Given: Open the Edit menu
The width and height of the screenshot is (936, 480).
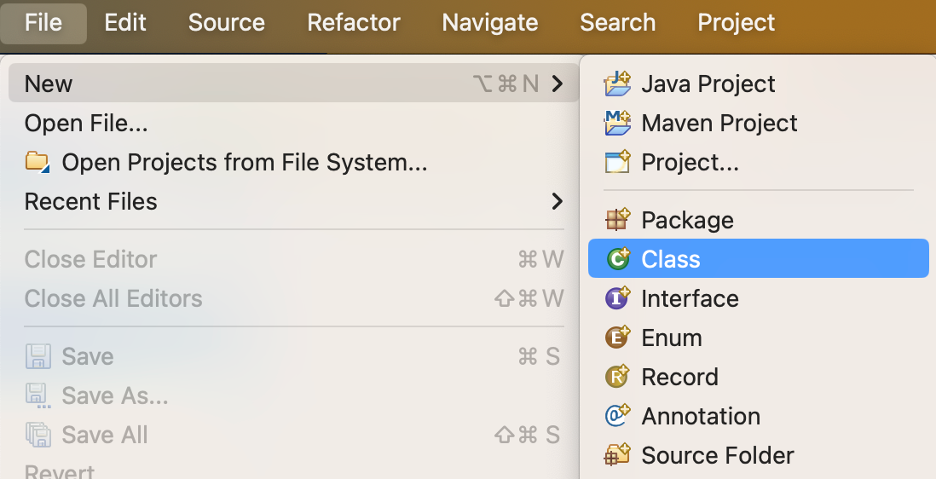Looking at the screenshot, I should [125, 22].
